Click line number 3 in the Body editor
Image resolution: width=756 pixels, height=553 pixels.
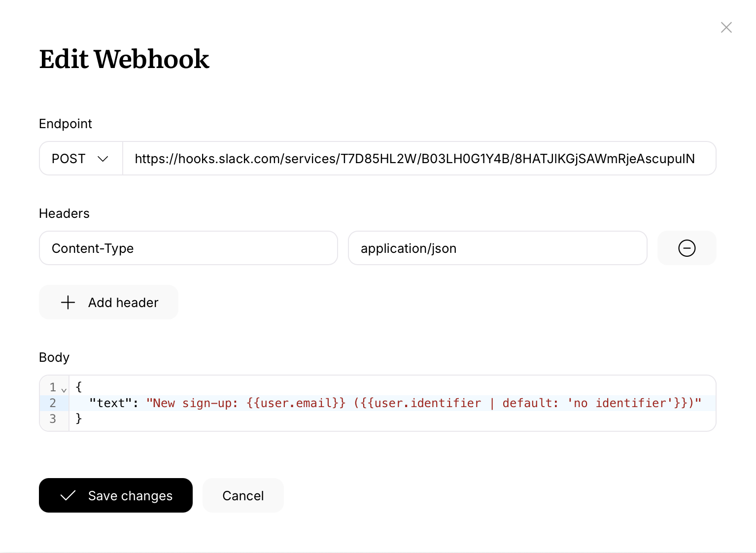tap(53, 418)
